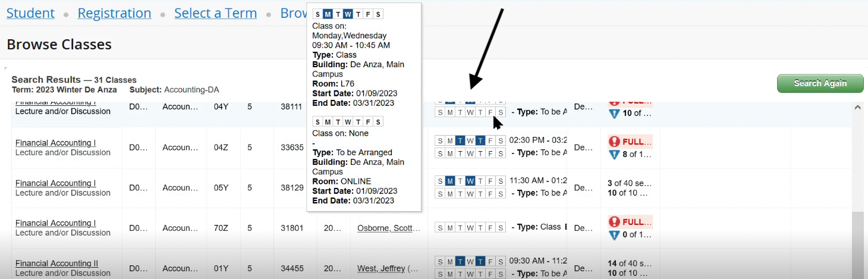Click 'Lecture and/or Discussion' under section 04Y
The image size is (868, 279).
63,111
